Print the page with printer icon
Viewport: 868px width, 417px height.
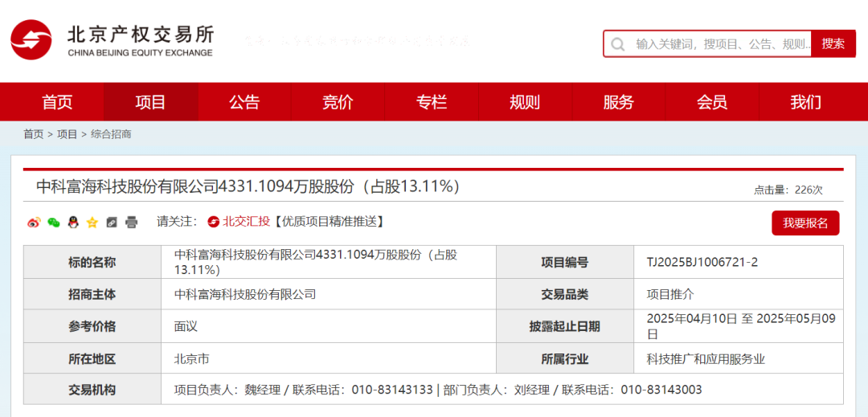131,223
